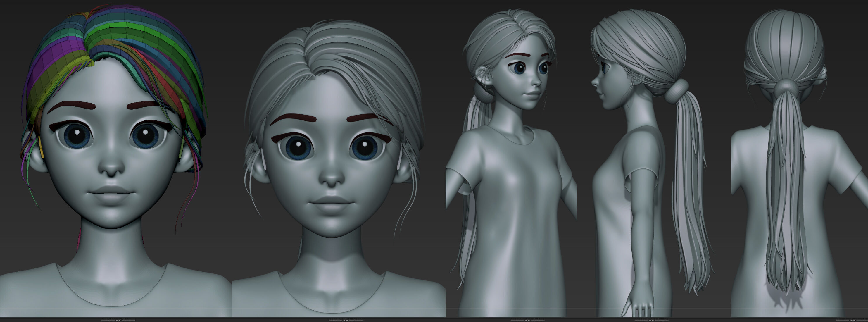Viewport: 868px width, 322px height.
Task: Click the tray divider arrows beneath the back ponytail view
Action: pos(853,320)
